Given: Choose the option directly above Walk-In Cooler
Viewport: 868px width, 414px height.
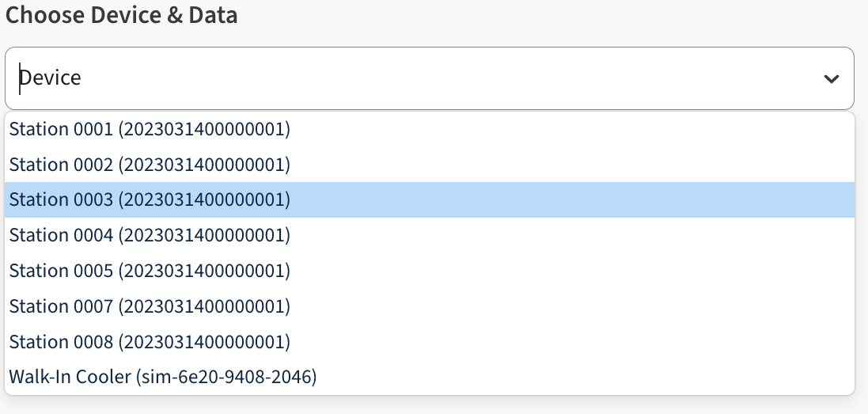Looking at the screenshot, I should pyautogui.click(x=150, y=341).
